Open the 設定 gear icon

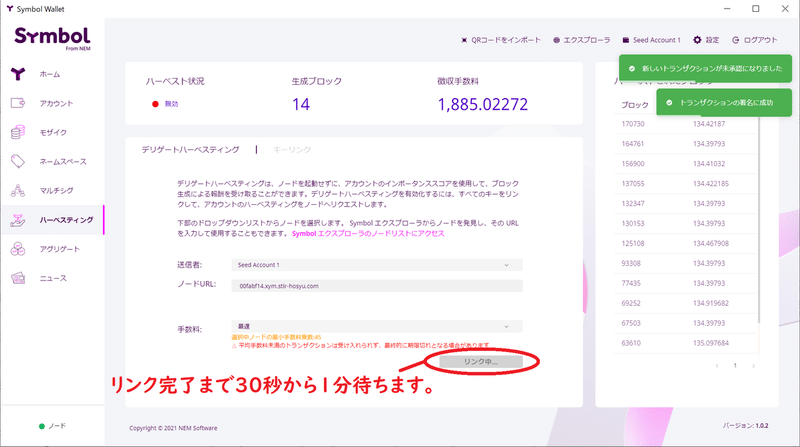point(697,40)
